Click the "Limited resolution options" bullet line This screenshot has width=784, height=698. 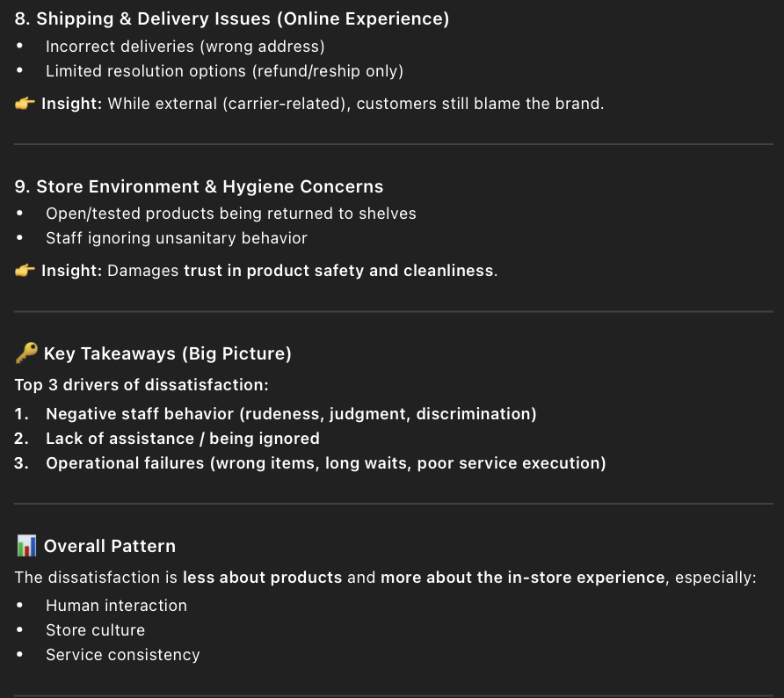(x=224, y=71)
